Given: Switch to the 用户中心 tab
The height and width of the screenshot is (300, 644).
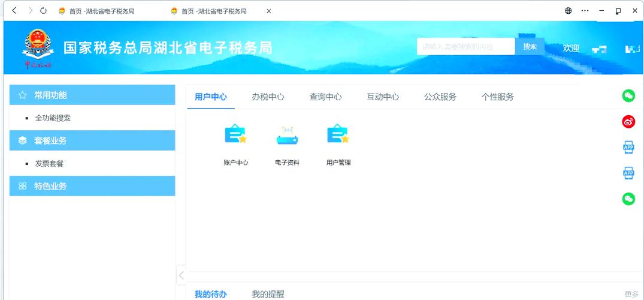Looking at the screenshot, I should [211, 97].
